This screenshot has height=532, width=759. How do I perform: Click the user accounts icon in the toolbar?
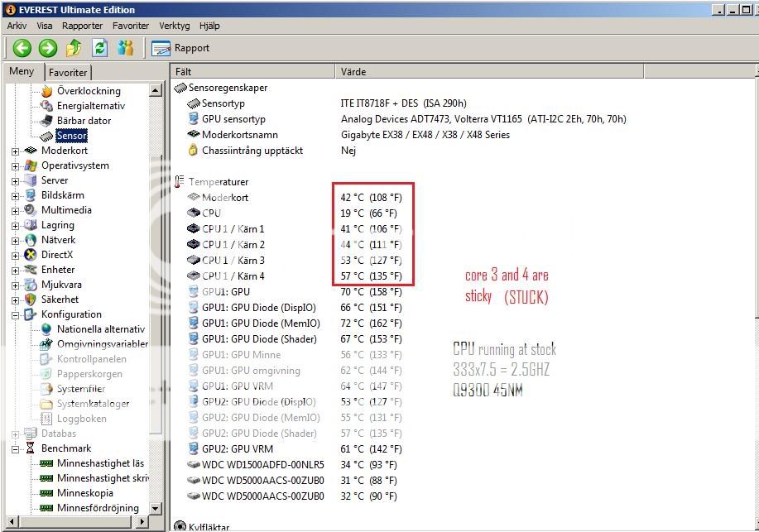click(126, 48)
